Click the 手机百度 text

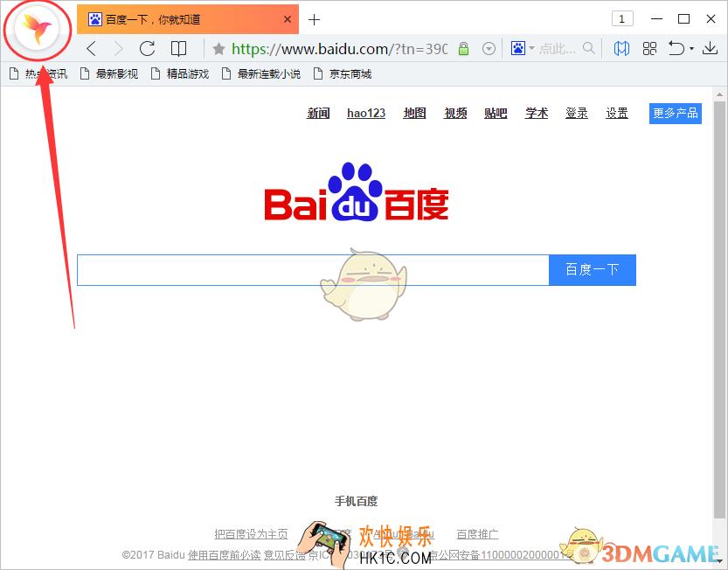356,501
